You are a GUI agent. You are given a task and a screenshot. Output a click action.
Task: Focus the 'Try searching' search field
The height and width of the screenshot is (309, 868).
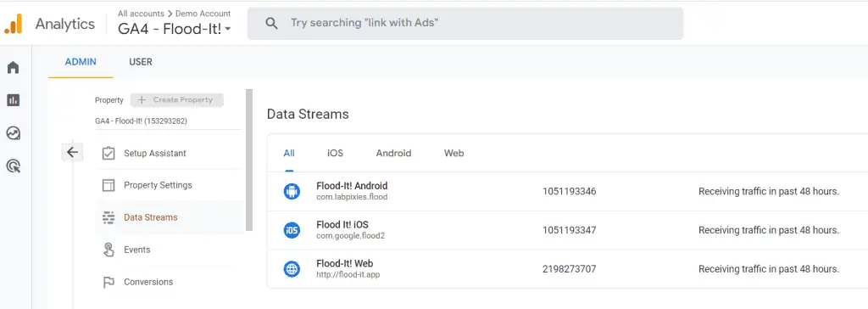tap(465, 23)
